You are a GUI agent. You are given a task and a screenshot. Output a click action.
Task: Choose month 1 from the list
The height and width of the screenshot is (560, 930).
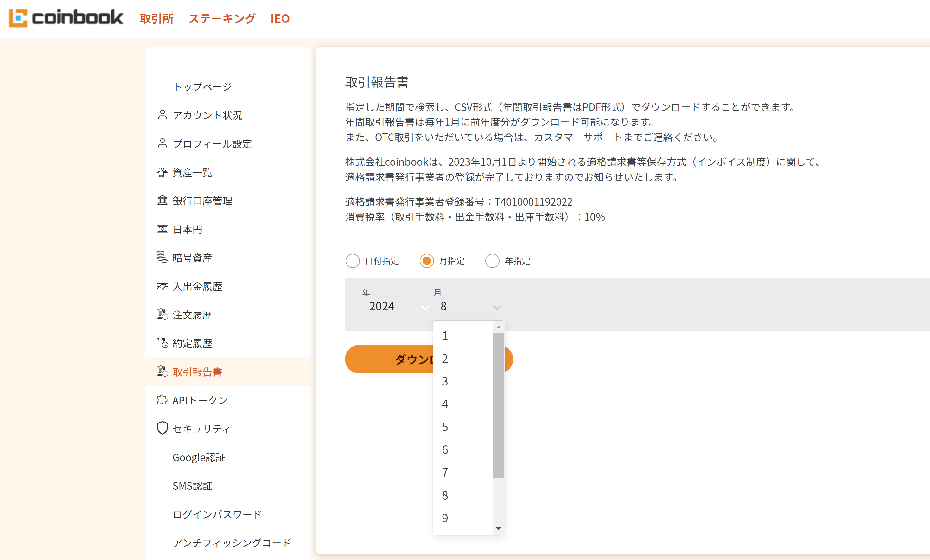click(x=463, y=335)
